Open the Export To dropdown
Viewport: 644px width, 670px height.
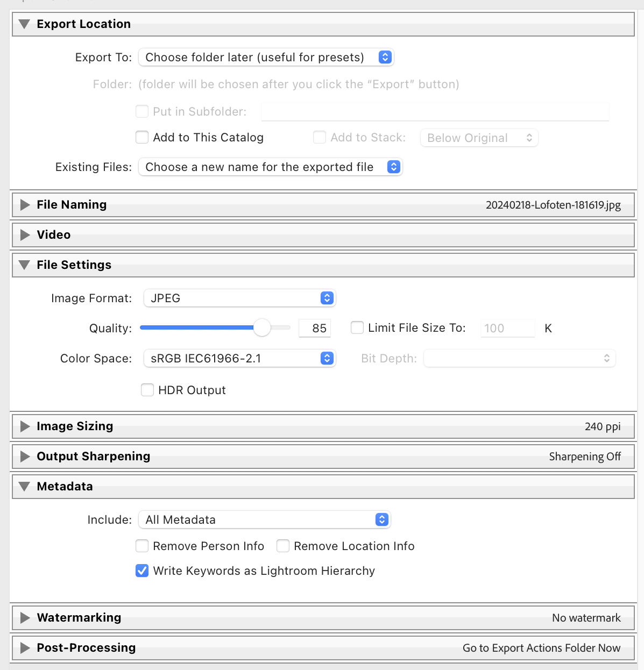tap(266, 57)
